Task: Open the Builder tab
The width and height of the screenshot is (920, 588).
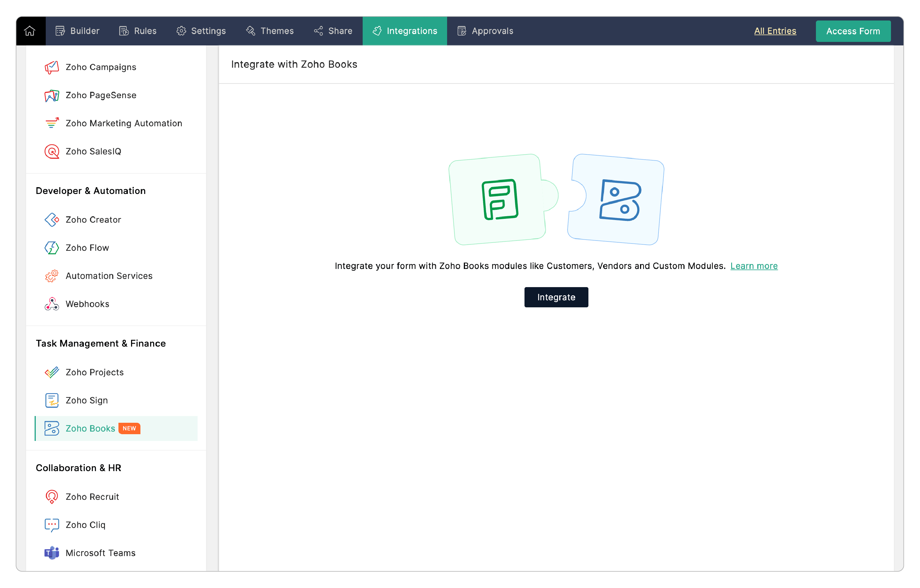Action: 78,31
